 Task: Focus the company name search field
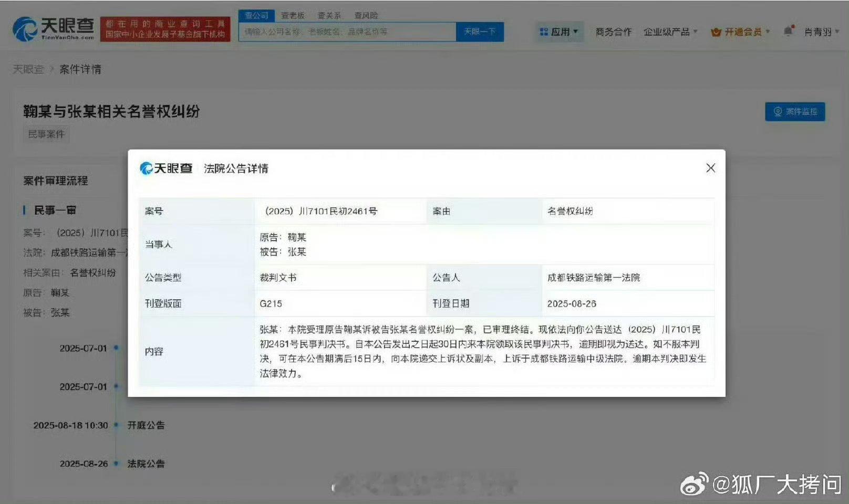pyautogui.click(x=347, y=31)
